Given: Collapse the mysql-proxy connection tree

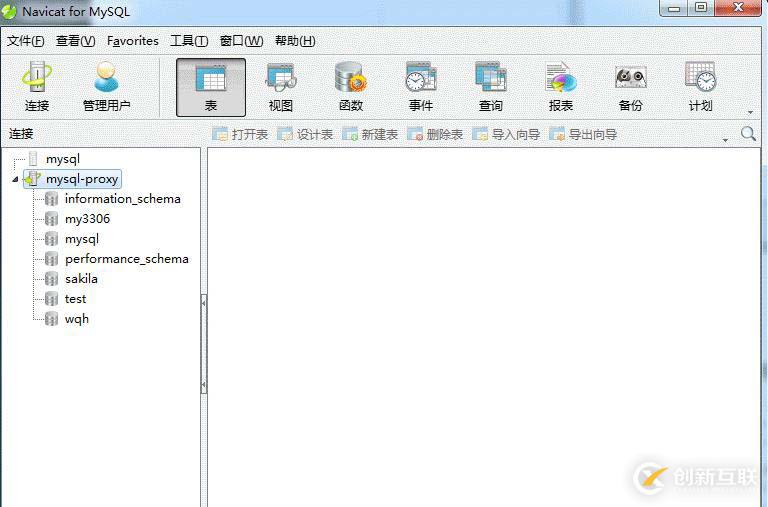Looking at the screenshot, I should [x=15, y=179].
